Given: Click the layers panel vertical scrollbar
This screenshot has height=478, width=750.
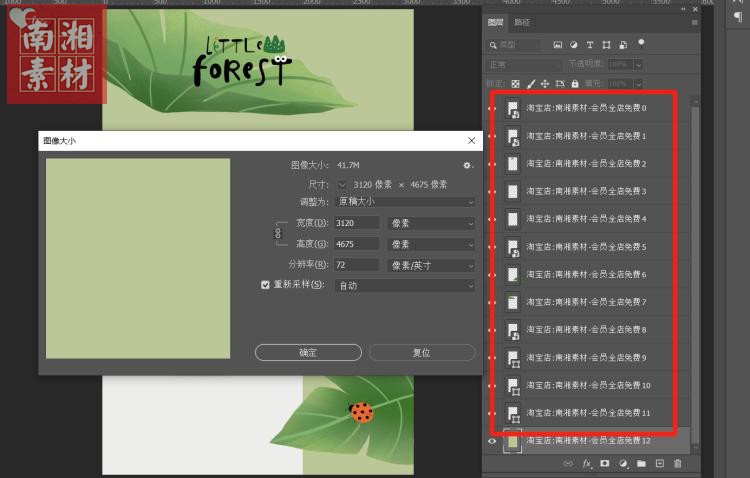Looking at the screenshot, I should click(x=695, y=275).
